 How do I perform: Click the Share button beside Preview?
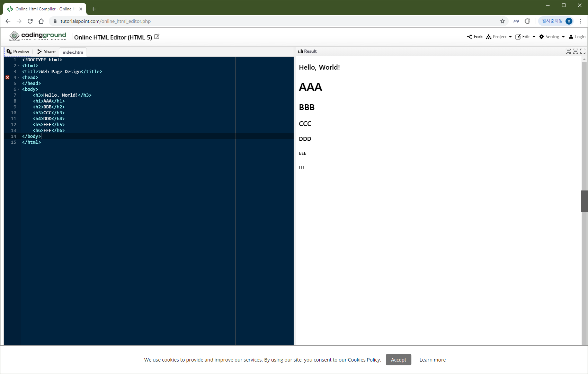46,52
